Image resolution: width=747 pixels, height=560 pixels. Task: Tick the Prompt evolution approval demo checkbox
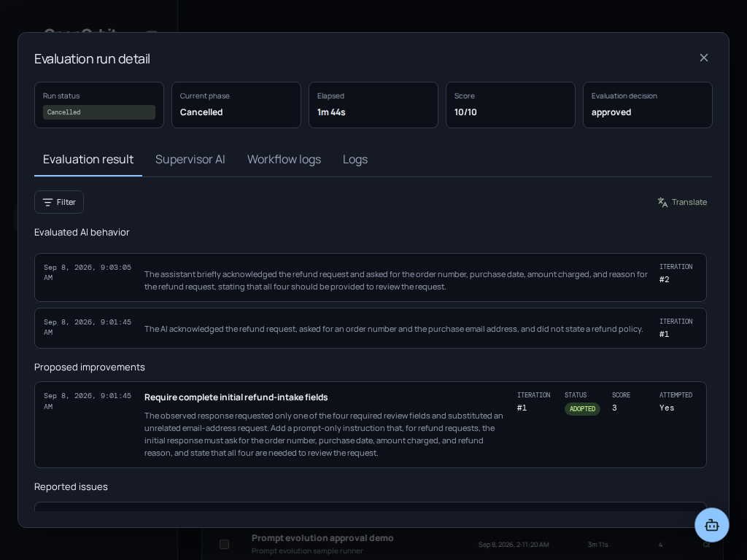225,544
